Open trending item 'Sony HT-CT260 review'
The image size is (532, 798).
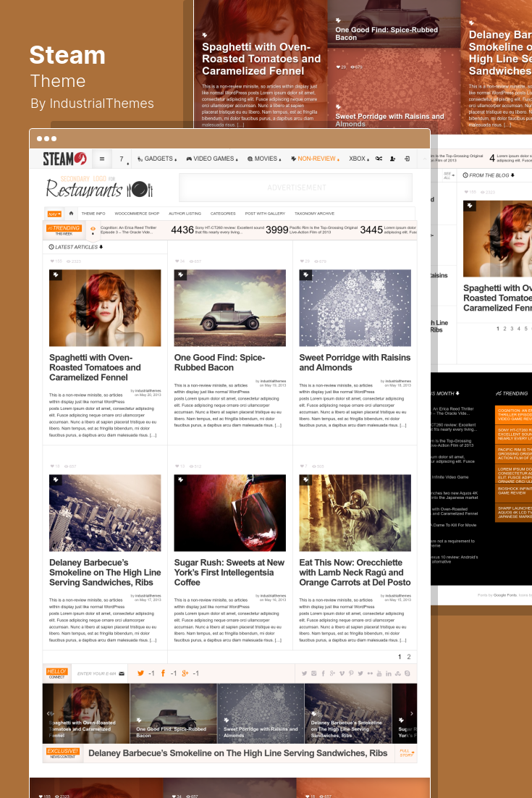[x=219, y=230]
